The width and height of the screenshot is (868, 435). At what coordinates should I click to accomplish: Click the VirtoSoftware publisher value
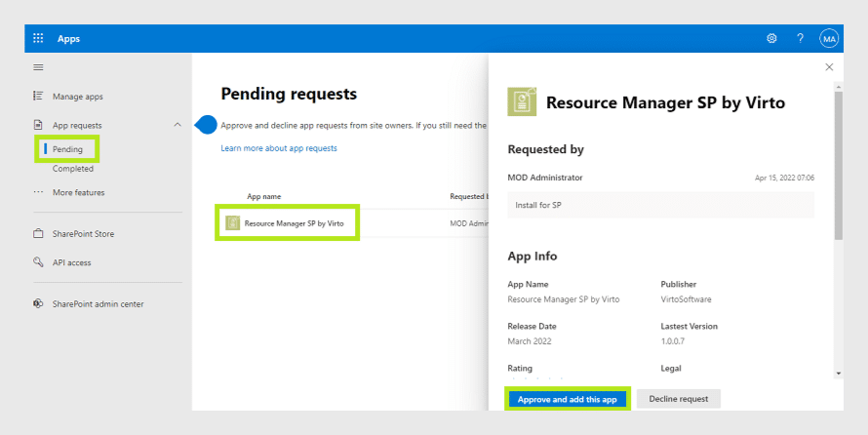point(686,299)
